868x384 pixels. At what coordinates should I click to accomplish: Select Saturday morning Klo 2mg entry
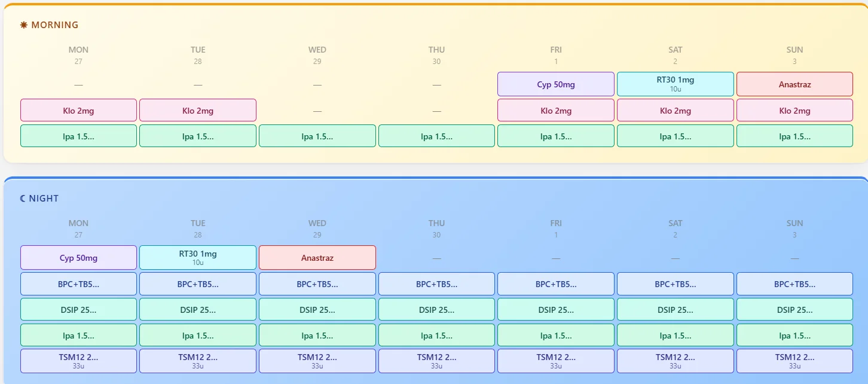tap(676, 111)
